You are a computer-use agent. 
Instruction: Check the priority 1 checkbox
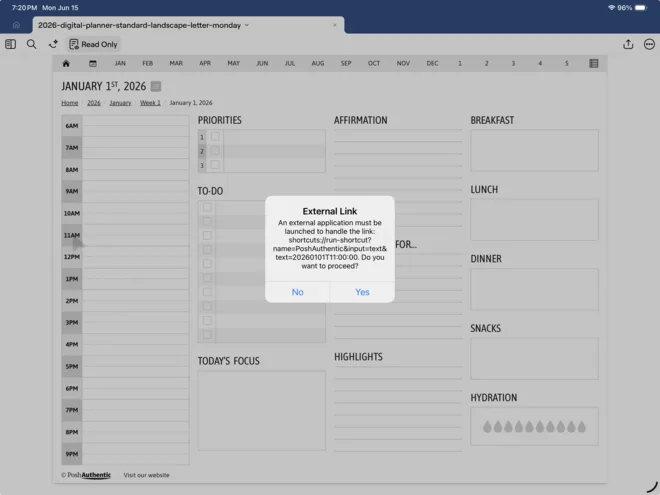click(215, 136)
